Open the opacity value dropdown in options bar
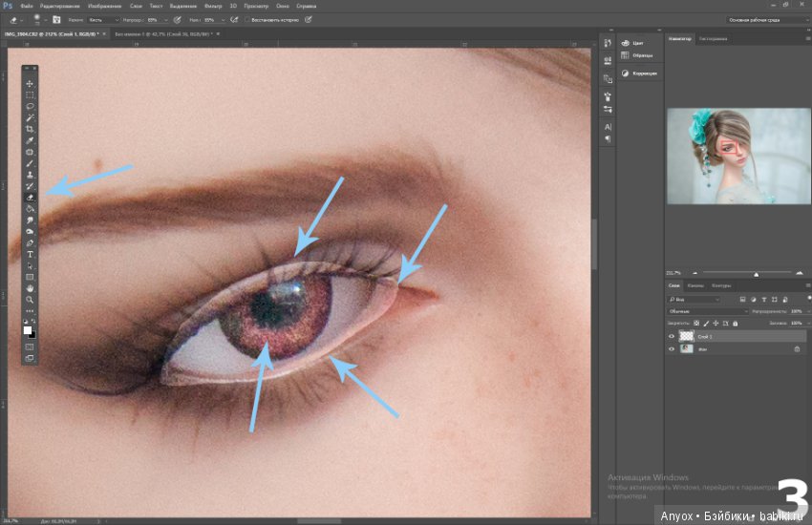 pyautogui.click(x=165, y=20)
